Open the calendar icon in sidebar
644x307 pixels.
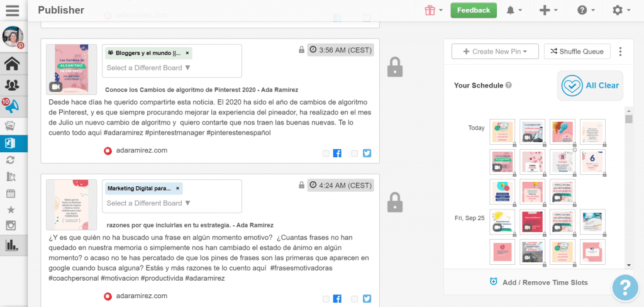pos(11,193)
